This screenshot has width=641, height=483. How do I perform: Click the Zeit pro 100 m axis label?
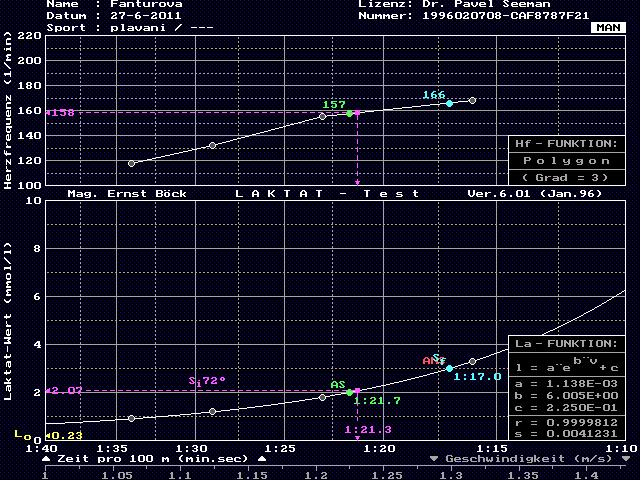pyautogui.click(x=152, y=459)
